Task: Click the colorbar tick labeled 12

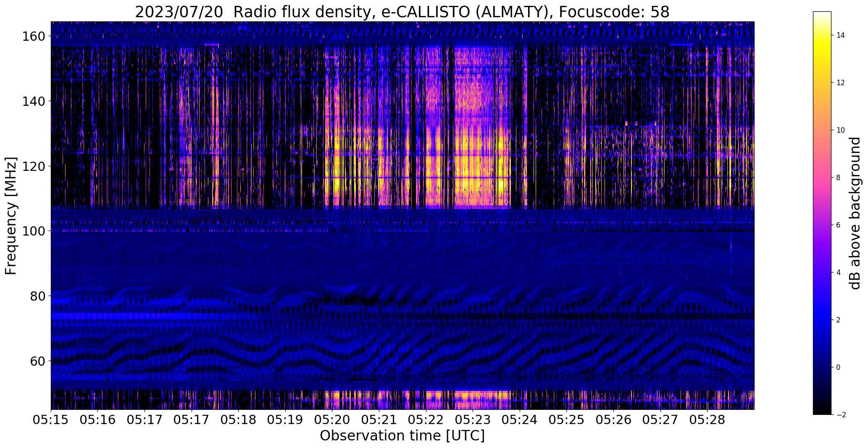Action: (x=840, y=83)
